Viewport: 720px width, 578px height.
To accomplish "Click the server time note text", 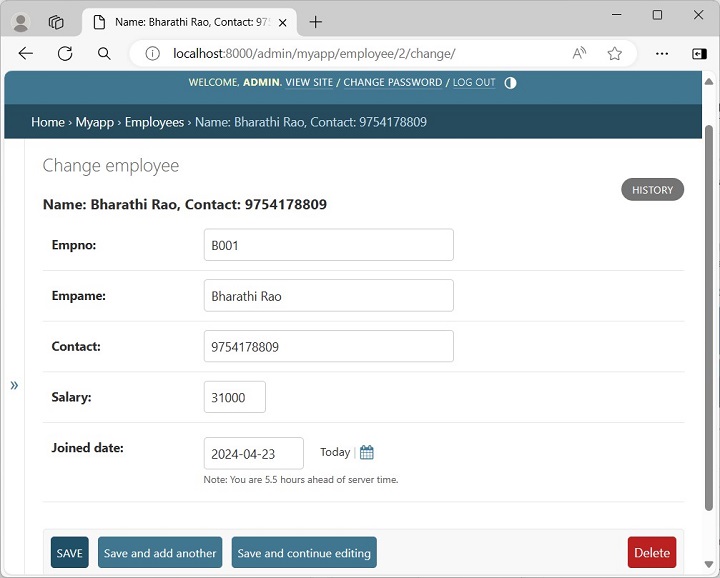I will tap(301, 480).
